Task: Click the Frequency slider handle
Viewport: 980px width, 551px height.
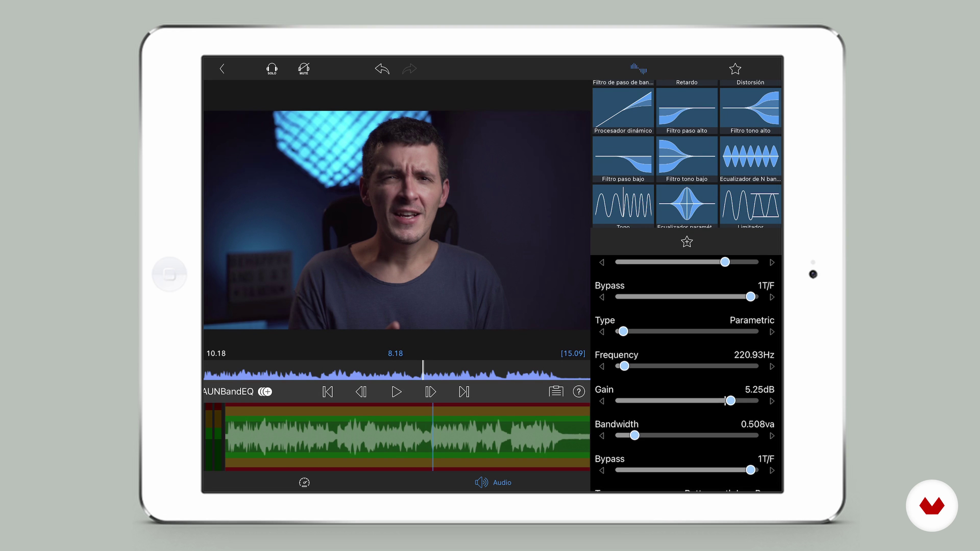Action: (x=624, y=366)
